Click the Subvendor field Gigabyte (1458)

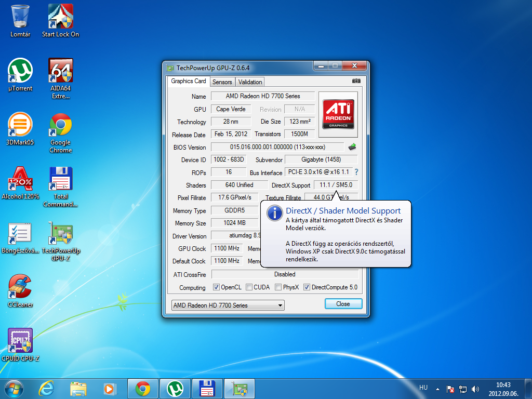click(x=321, y=159)
